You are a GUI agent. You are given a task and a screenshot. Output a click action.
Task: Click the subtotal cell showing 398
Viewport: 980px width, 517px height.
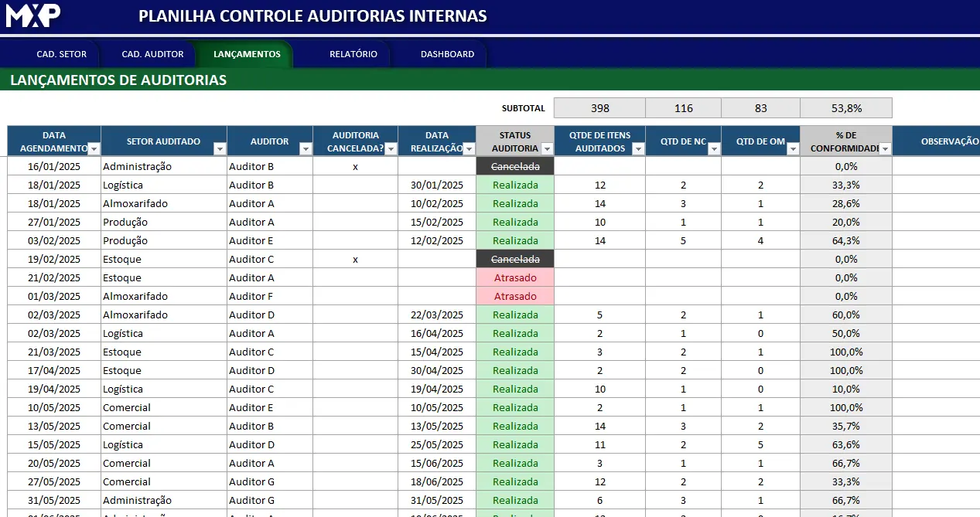click(x=599, y=108)
